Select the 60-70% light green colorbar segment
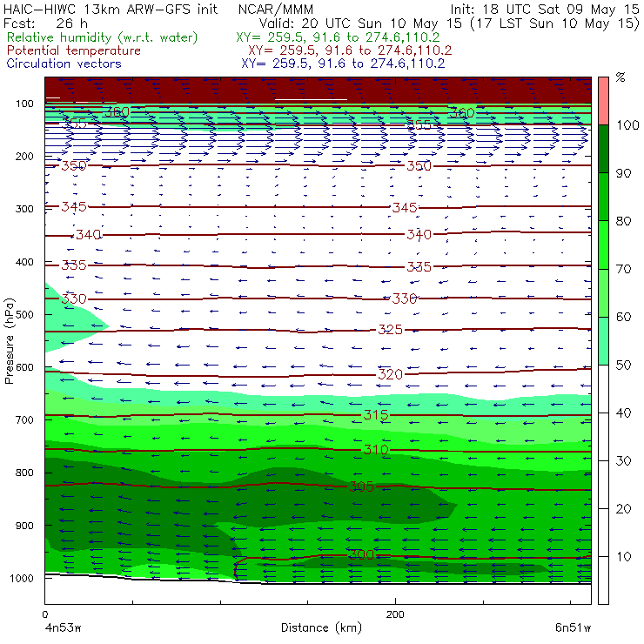The image size is (644, 644). (603, 292)
